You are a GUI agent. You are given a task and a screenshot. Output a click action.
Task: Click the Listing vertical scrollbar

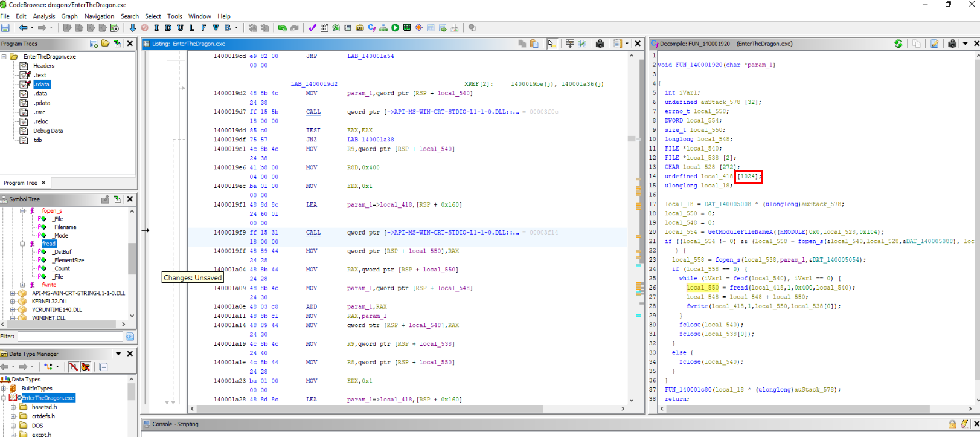pyautogui.click(x=632, y=228)
